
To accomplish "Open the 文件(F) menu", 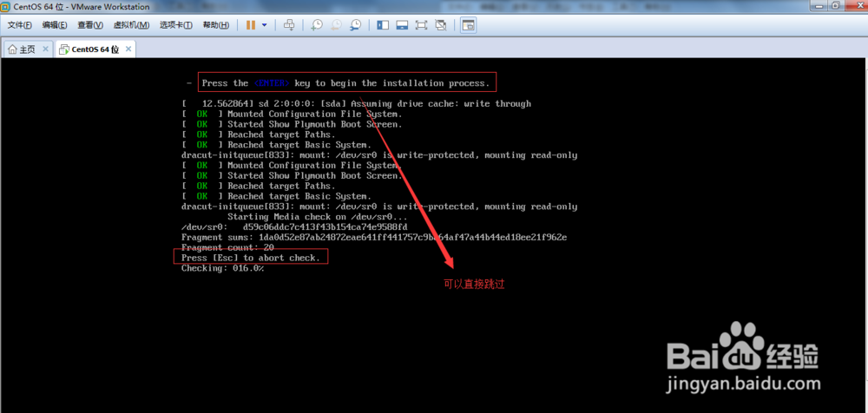I will point(19,25).
